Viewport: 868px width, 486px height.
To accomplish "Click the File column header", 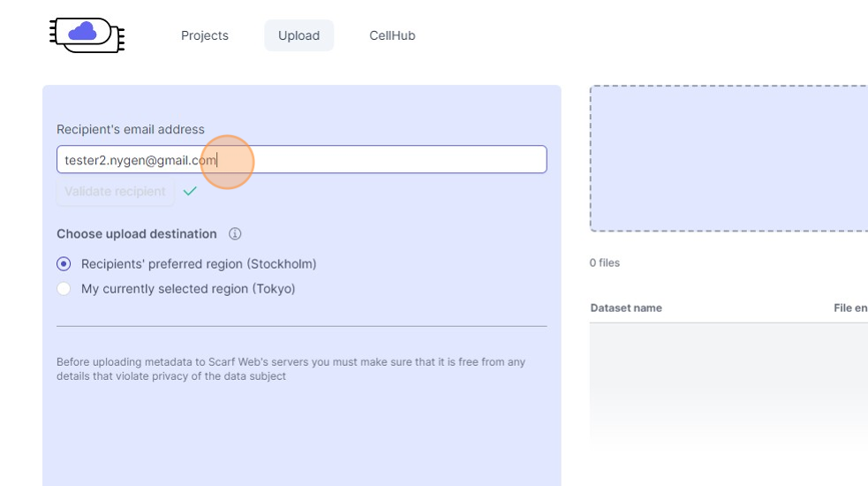I will click(849, 308).
